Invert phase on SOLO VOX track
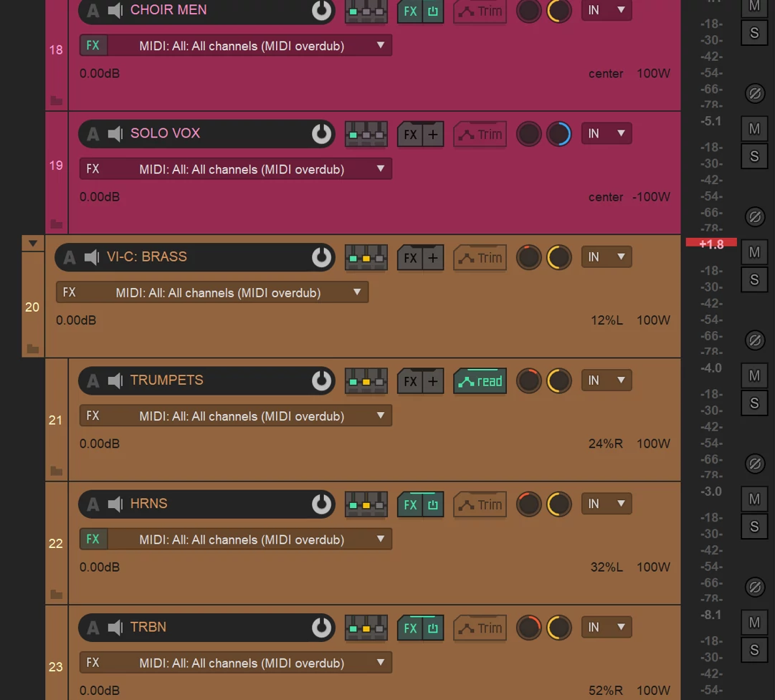Viewport: 775px width, 700px height. tap(755, 217)
